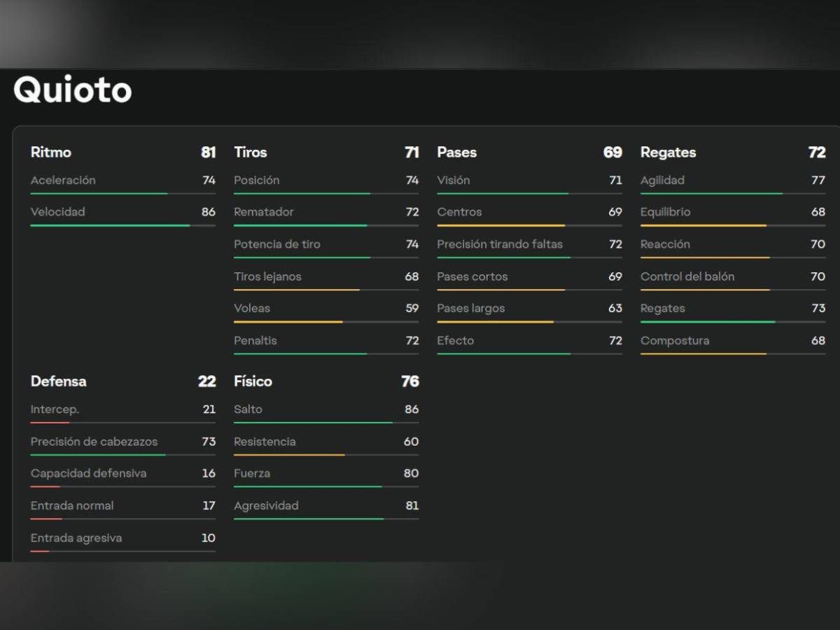The height and width of the screenshot is (630, 840).
Task: Click the Entrada agresiva red bar
Action: (40, 552)
